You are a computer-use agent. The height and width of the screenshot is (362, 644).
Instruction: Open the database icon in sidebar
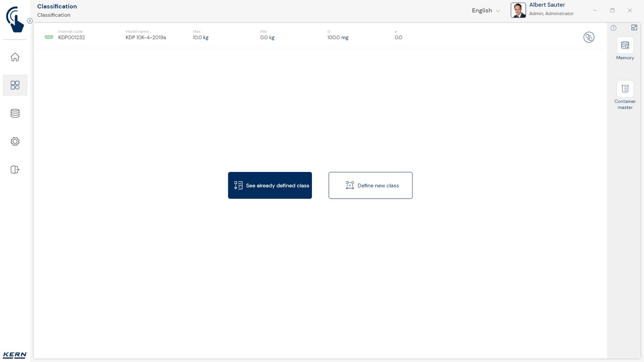[15, 114]
